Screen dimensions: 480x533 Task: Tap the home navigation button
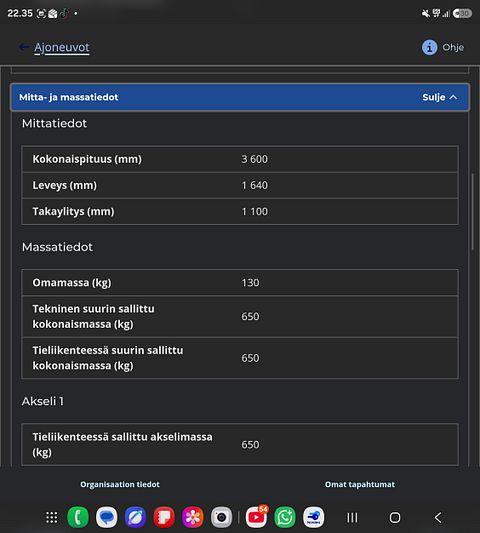pos(395,518)
